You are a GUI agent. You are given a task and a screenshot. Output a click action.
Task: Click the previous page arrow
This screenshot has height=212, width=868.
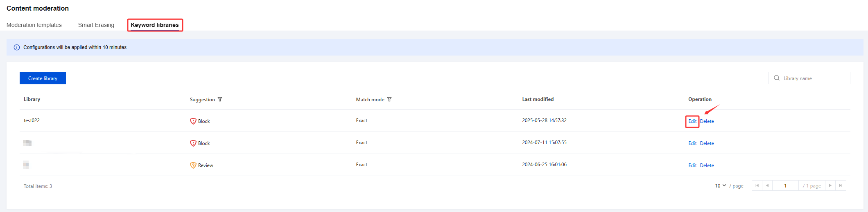[x=767, y=185]
